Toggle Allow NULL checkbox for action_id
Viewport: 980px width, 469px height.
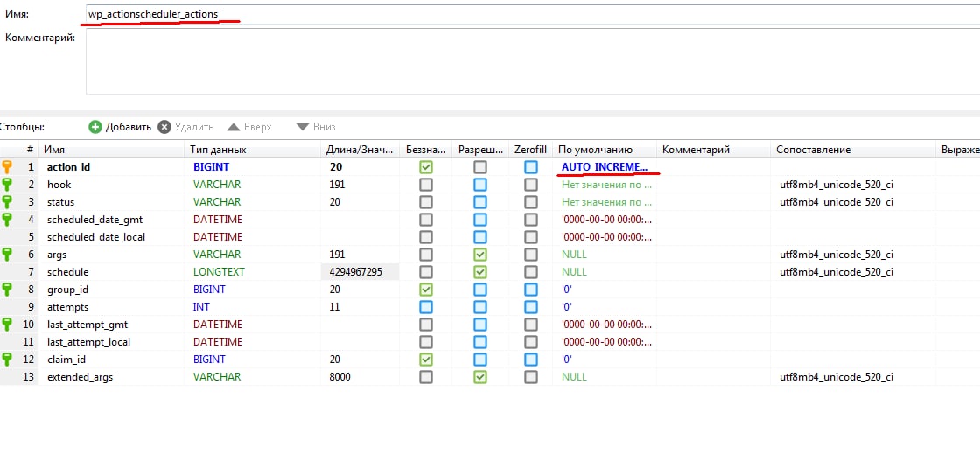point(480,167)
